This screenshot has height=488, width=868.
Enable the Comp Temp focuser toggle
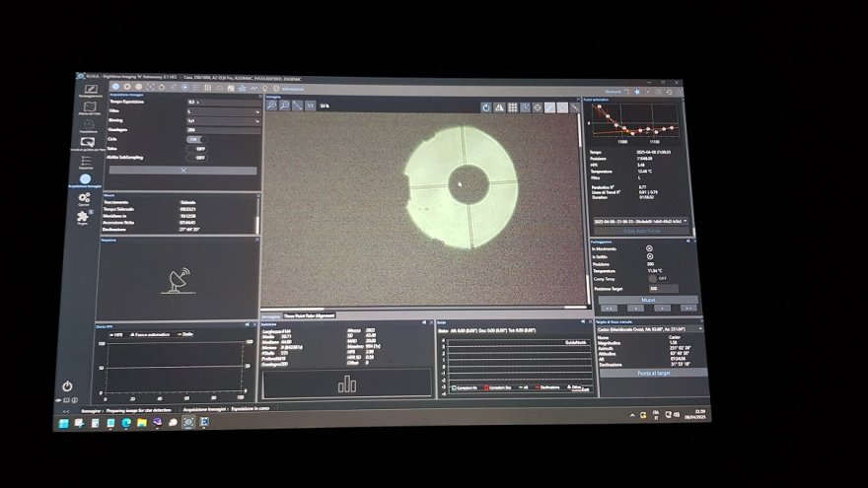(651, 278)
